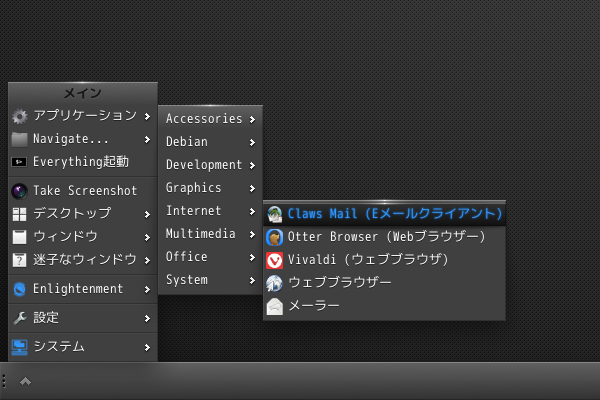
Task: Expand the システム submenu arrow
Action: pos(147,348)
